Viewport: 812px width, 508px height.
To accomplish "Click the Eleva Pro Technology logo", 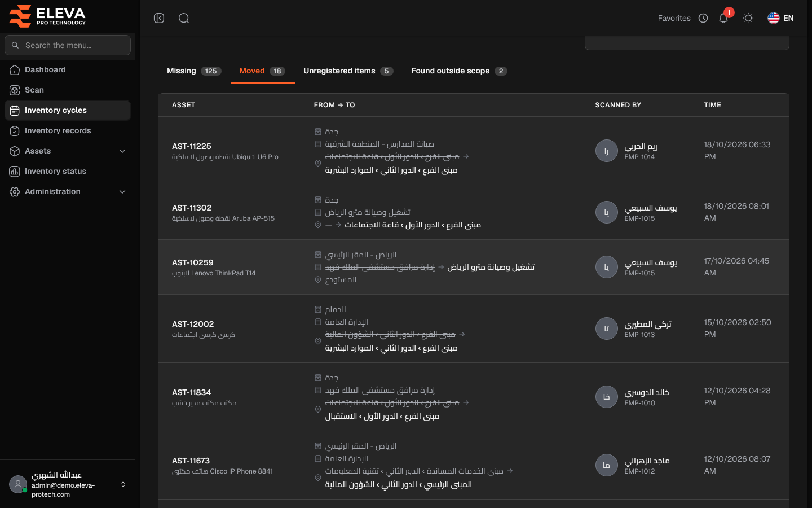I will (x=47, y=16).
